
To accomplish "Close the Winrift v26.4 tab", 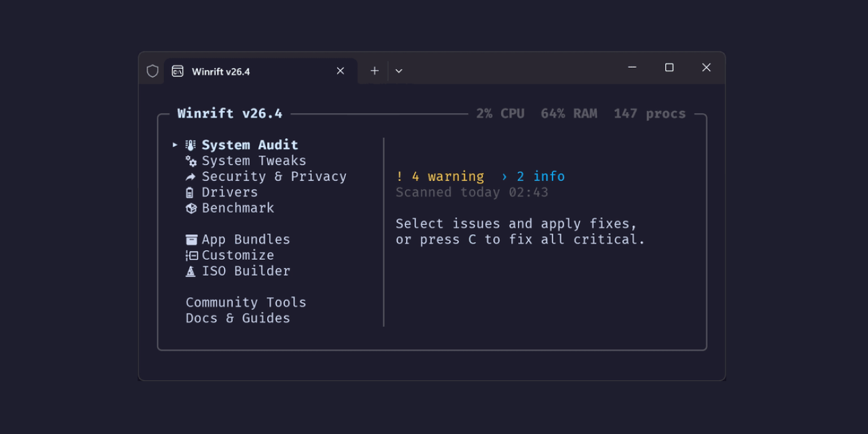I will point(340,71).
